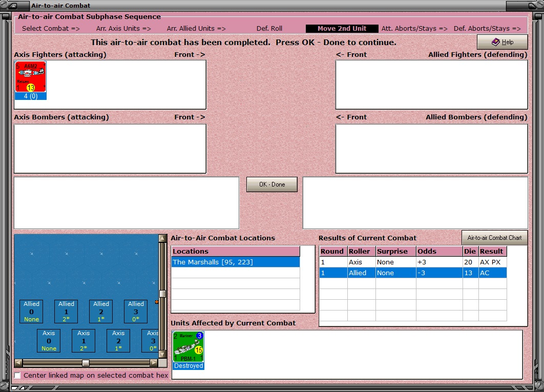Select the A6M2 Reisen fighter counter

[x=31, y=80]
